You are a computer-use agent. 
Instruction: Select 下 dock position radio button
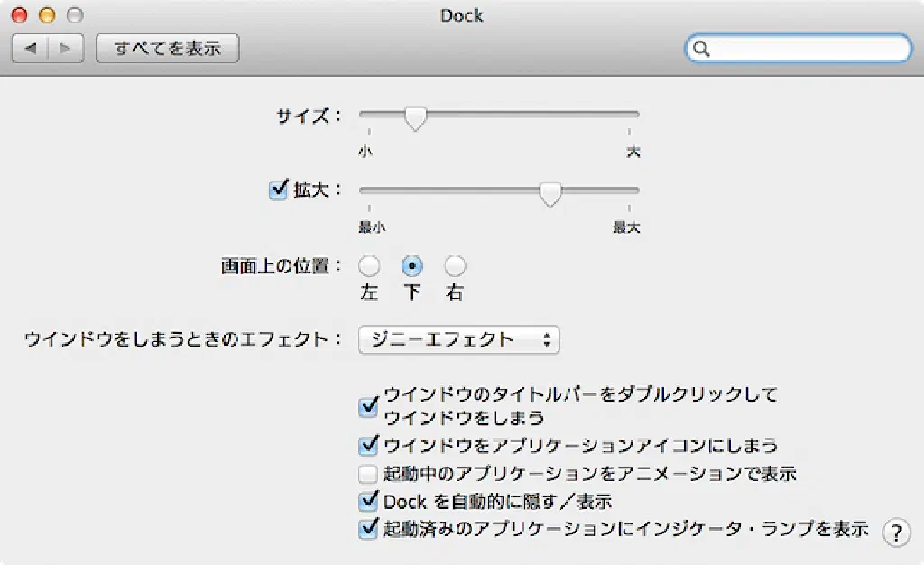click(412, 266)
